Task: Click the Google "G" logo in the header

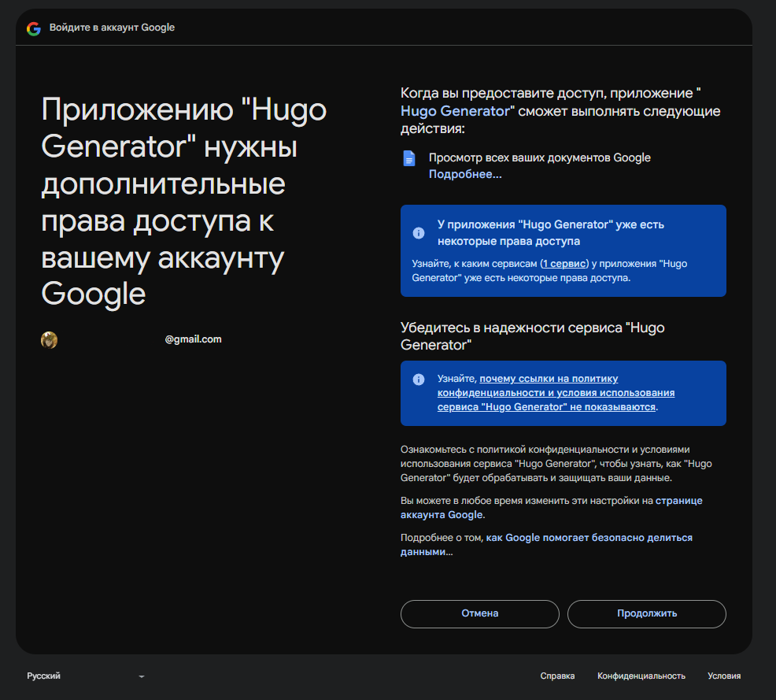Action: pyautogui.click(x=34, y=28)
